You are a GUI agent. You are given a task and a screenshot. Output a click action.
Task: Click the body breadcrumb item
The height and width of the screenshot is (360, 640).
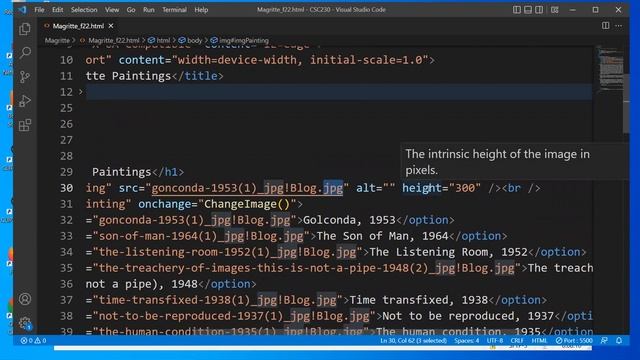(194, 40)
